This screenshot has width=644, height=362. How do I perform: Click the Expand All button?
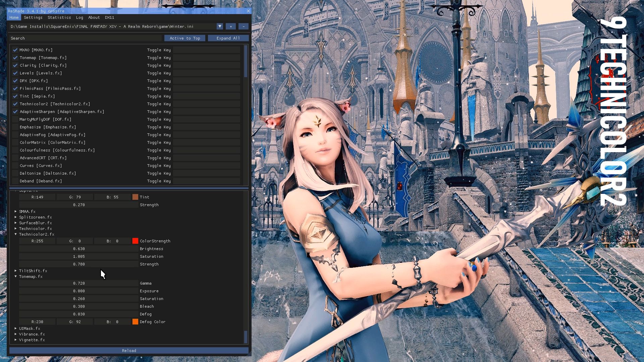[228, 38]
